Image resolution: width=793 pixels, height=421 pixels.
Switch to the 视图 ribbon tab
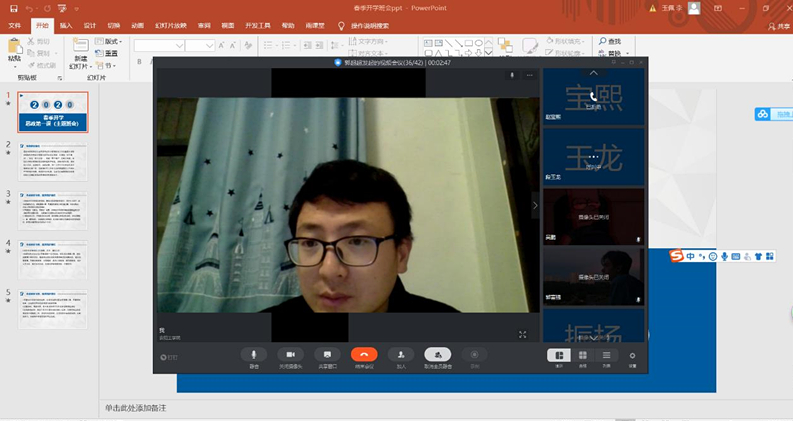[228, 25]
